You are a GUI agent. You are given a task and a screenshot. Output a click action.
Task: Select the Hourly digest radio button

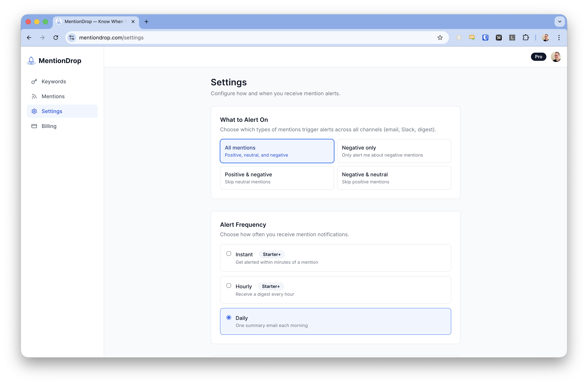[229, 285]
